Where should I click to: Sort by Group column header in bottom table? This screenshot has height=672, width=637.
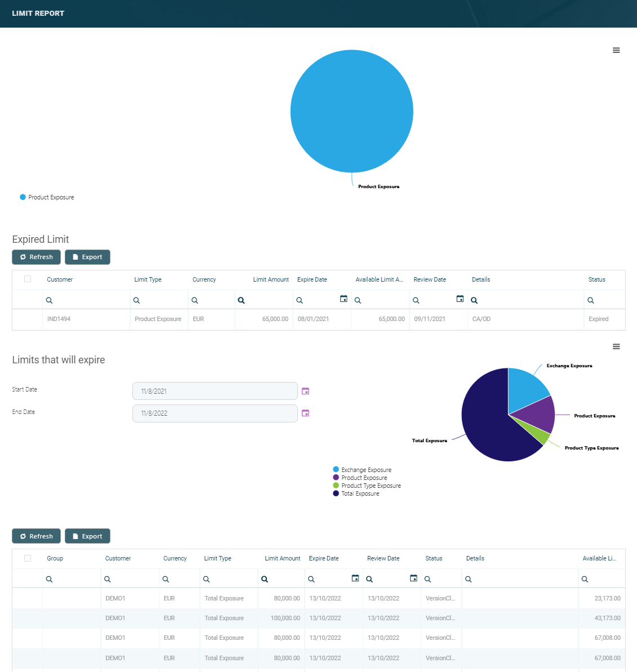click(55, 558)
